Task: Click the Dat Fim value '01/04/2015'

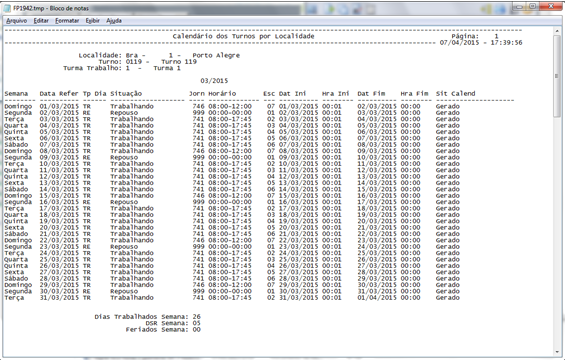Action: coord(377,298)
